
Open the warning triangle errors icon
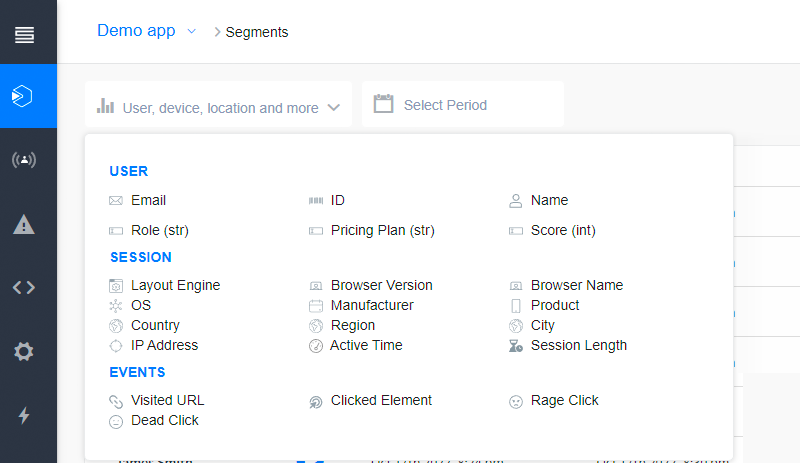point(24,224)
